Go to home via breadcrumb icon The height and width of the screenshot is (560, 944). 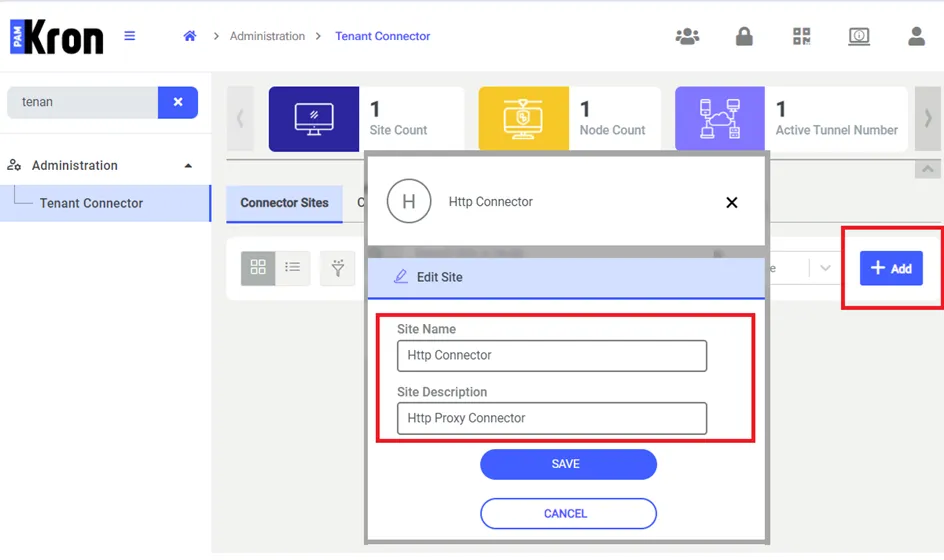(x=190, y=36)
